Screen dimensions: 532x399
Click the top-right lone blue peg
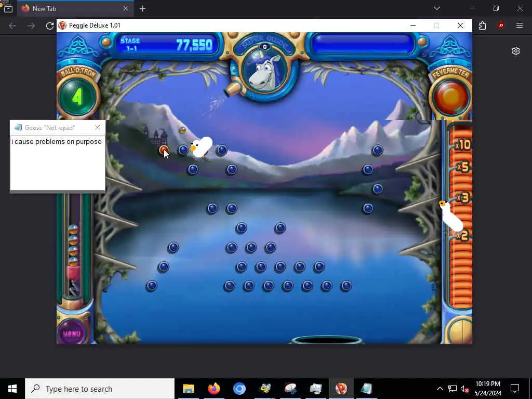pos(377,150)
